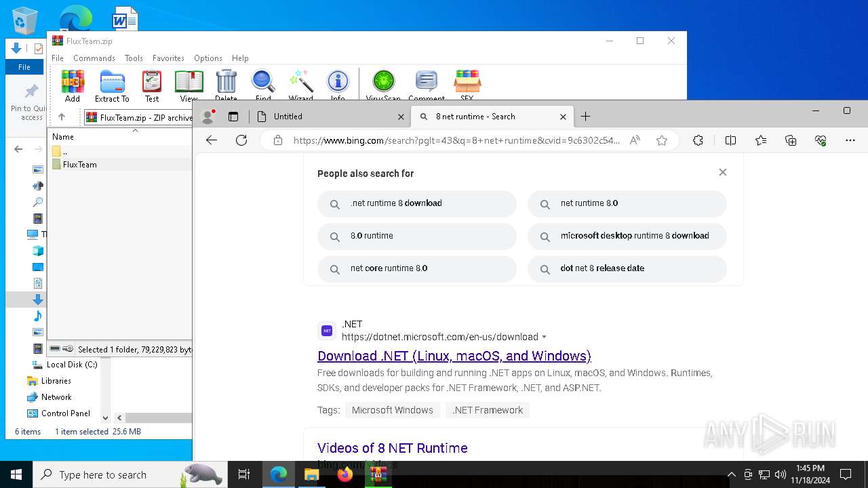Open Options menu in WinRAR
868x488 pixels.
[x=208, y=58]
